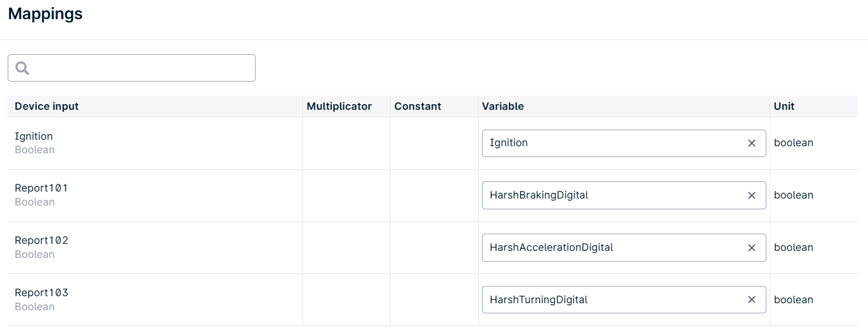Click Boolean type label under Report102
This screenshot has height=330, width=868.
(x=35, y=255)
